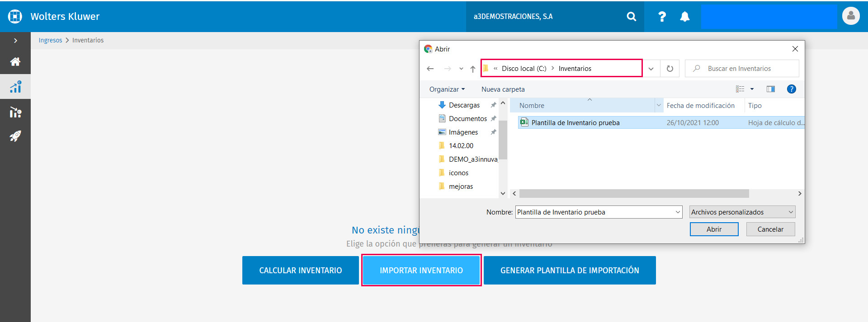Screen dimensions: 868x322
Task: Open the rocket sidebar icon
Action: 15,136
